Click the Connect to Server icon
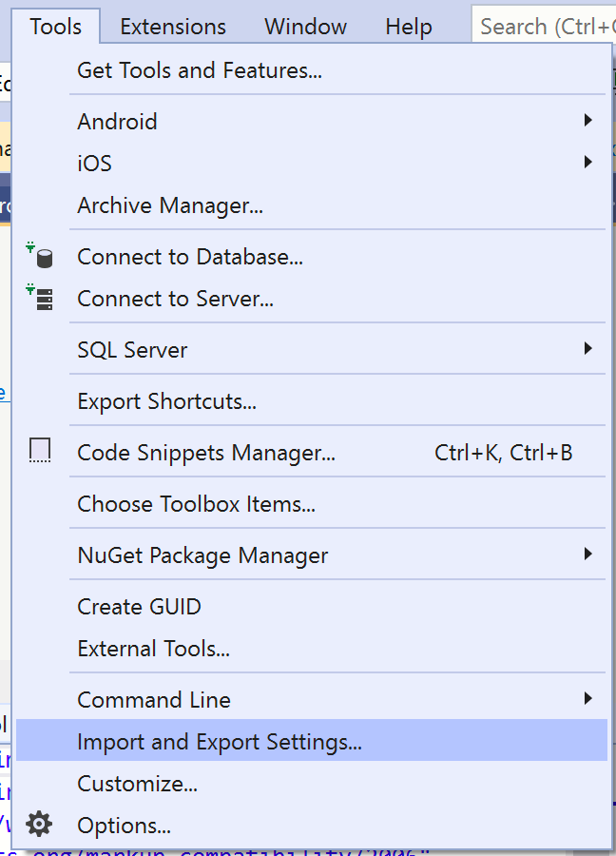 (40, 298)
